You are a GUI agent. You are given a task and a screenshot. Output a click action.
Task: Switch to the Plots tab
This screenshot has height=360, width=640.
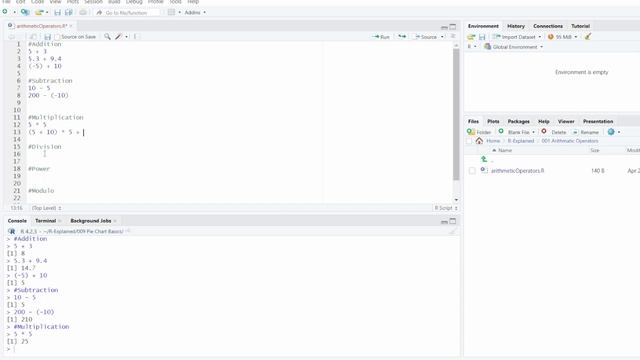coord(493,122)
